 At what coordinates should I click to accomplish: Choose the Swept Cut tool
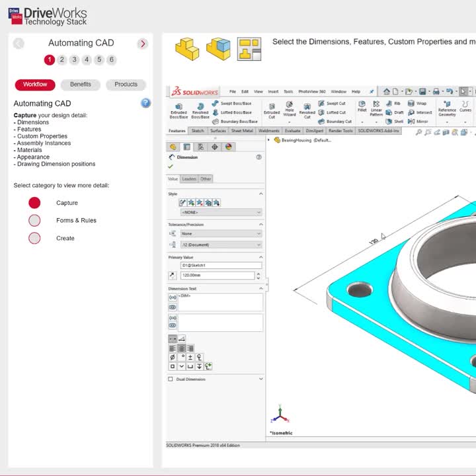tap(332, 103)
